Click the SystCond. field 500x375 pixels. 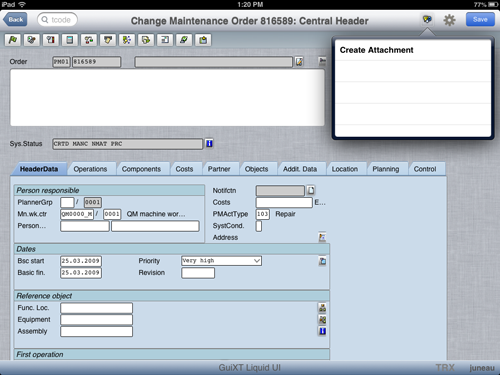click(x=259, y=226)
